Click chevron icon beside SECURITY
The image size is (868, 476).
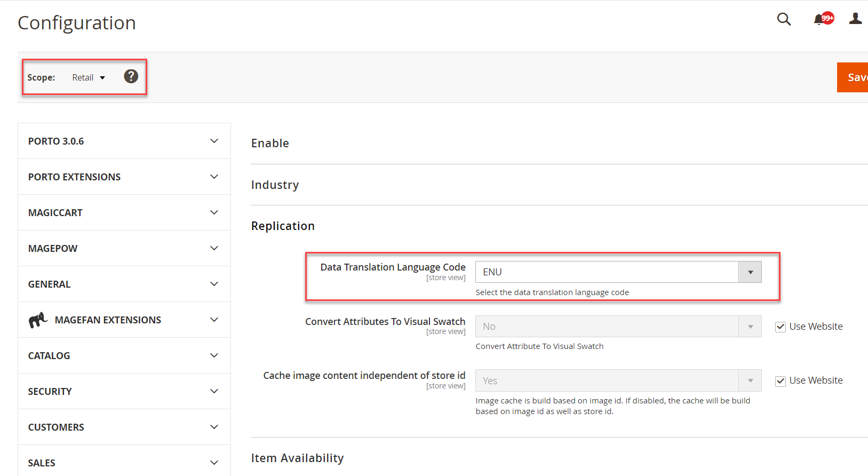(214, 392)
